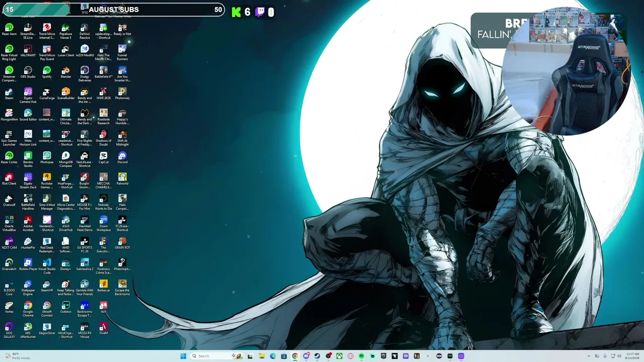Open the MSI Afterburner shortcut
Viewport: 644px width, 362px height.
[28, 330]
